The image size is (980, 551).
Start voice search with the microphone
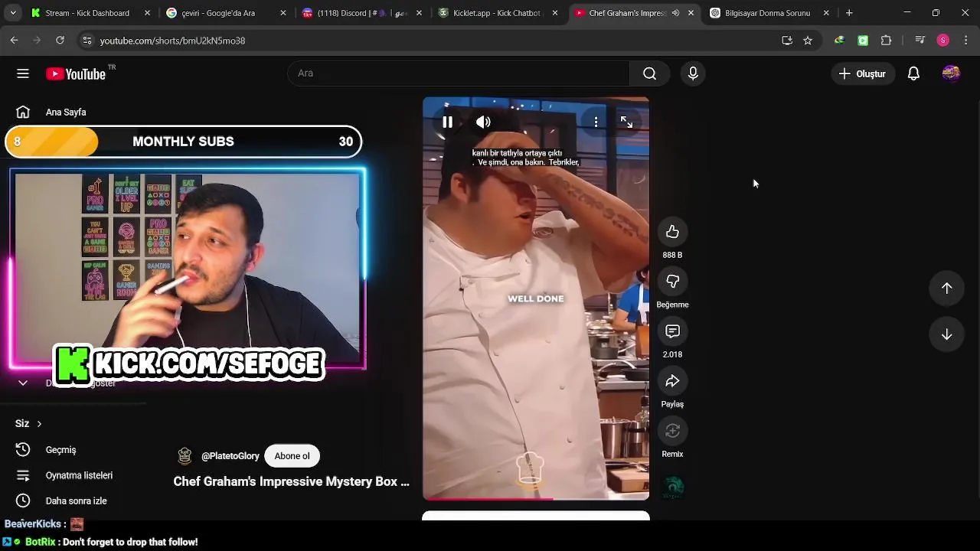693,73
